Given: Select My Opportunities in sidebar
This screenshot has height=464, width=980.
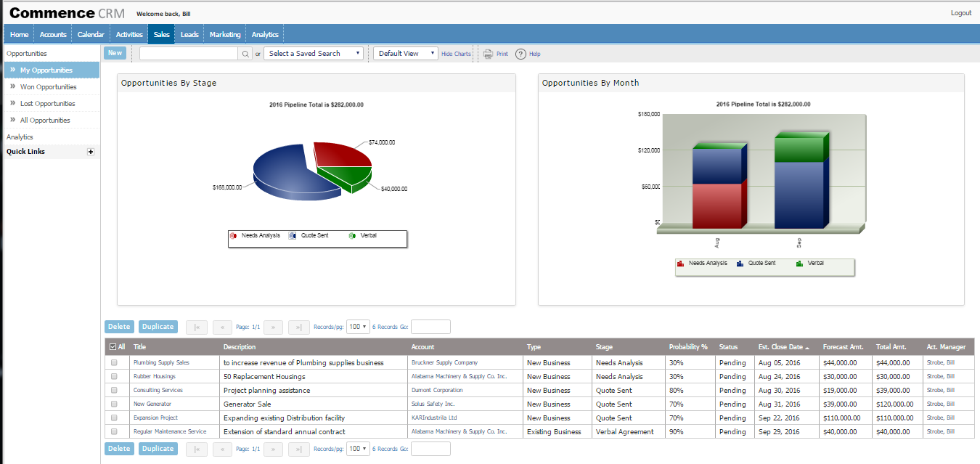Looking at the screenshot, I should point(52,70).
